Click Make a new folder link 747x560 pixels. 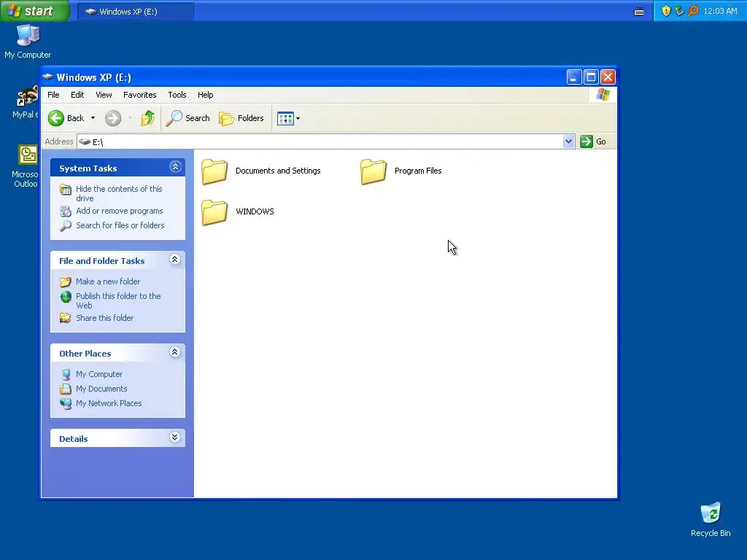(108, 281)
